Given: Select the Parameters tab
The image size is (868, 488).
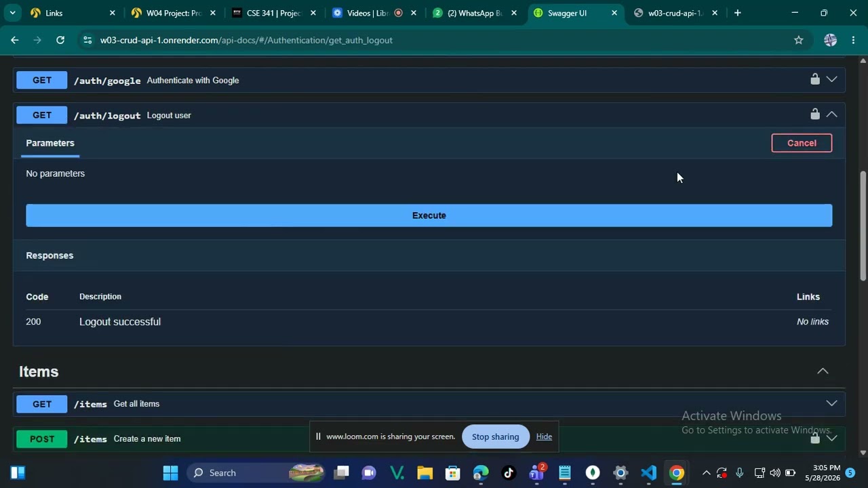Looking at the screenshot, I should (50, 143).
